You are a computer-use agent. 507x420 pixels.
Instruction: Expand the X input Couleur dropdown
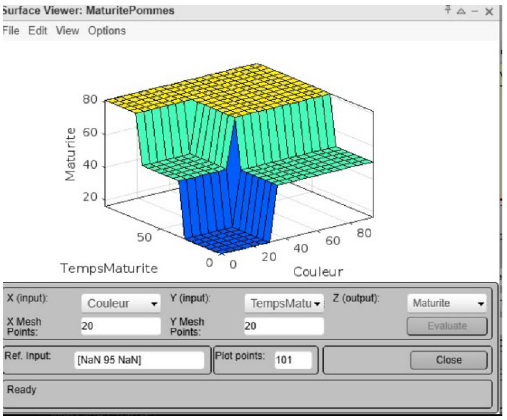121,304
